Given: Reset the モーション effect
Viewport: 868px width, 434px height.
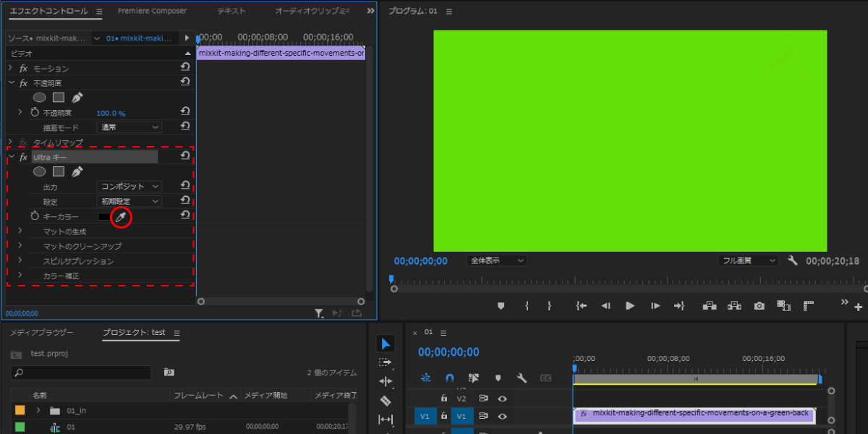Looking at the screenshot, I should click(x=185, y=67).
